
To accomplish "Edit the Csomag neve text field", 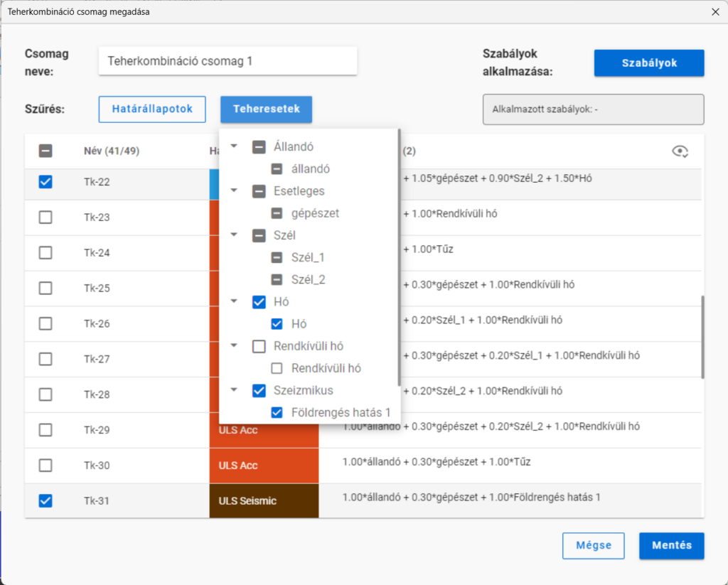I will (x=227, y=61).
